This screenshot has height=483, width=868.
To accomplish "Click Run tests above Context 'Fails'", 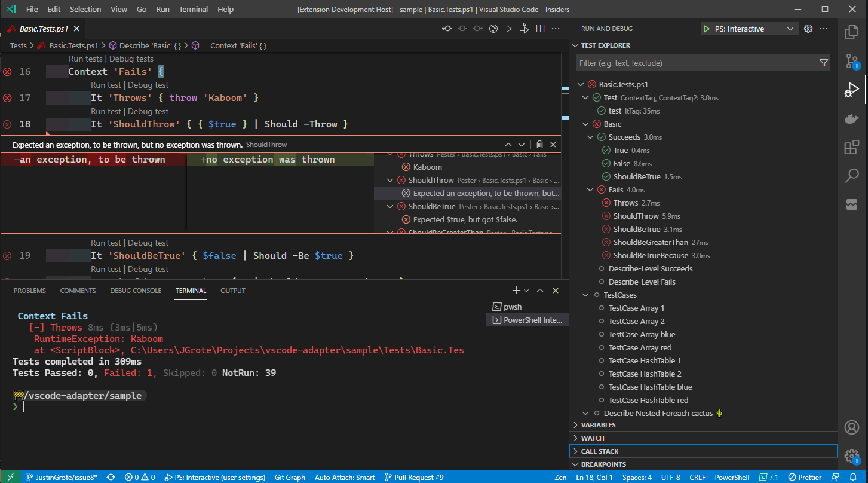I will click(x=85, y=59).
